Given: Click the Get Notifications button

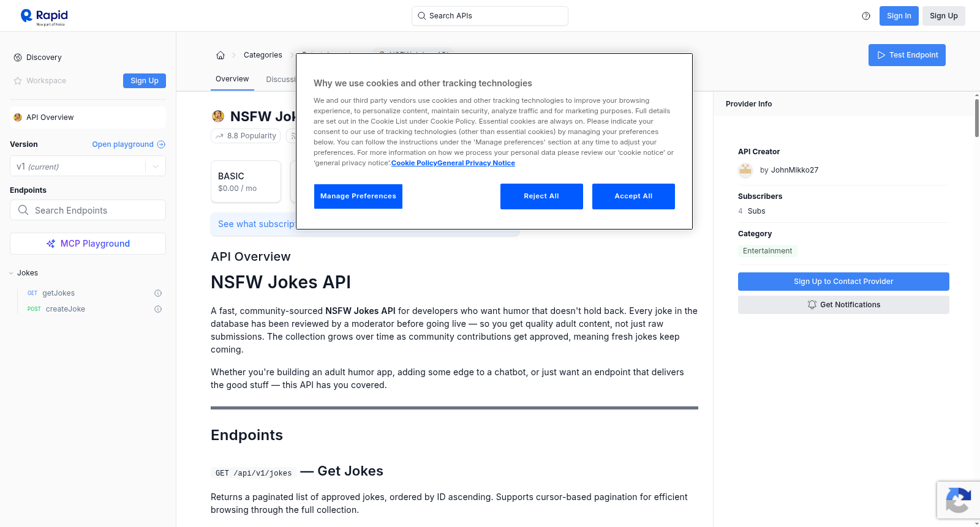Looking at the screenshot, I should point(843,305).
